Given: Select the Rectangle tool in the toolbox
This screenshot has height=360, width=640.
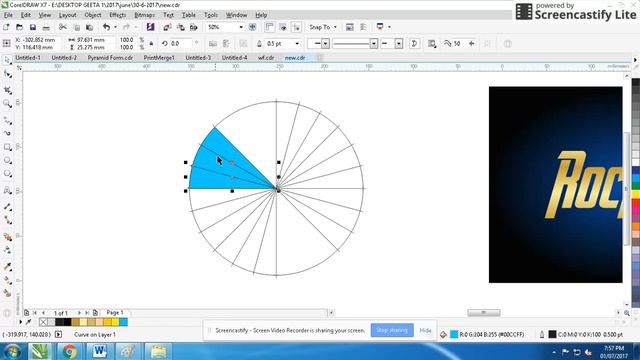Looking at the screenshot, I should [7, 147].
